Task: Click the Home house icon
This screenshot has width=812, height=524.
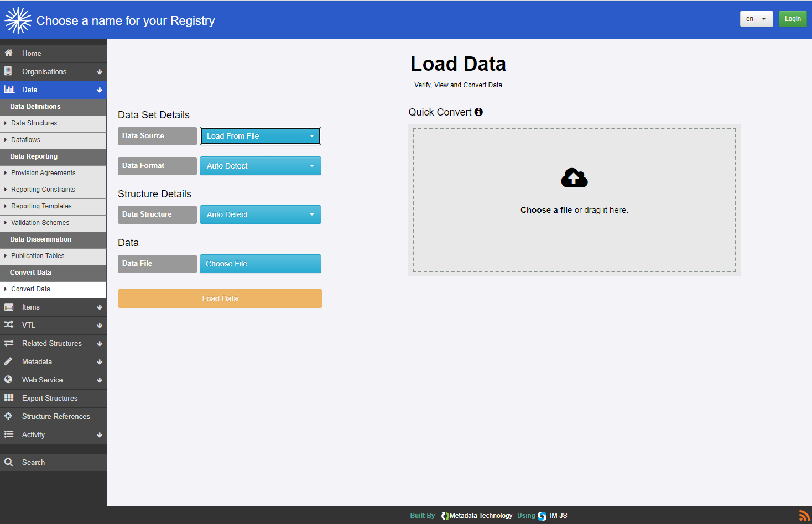Action: point(9,53)
